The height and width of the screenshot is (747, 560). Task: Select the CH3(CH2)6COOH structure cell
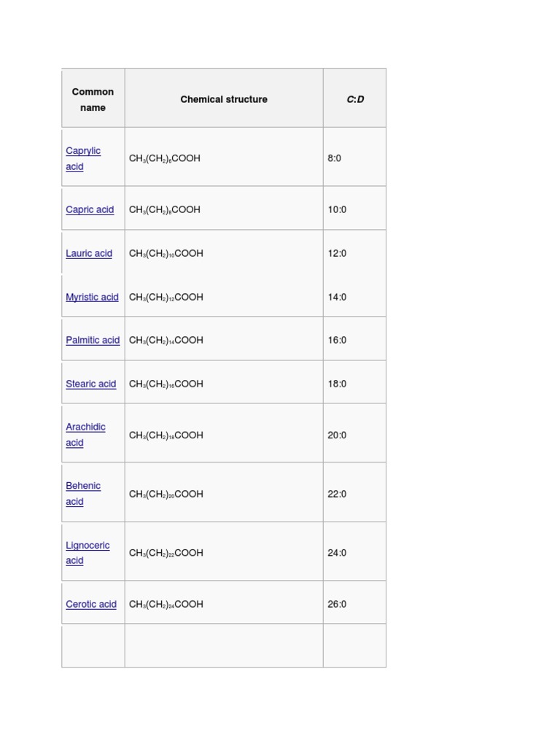(165, 158)
